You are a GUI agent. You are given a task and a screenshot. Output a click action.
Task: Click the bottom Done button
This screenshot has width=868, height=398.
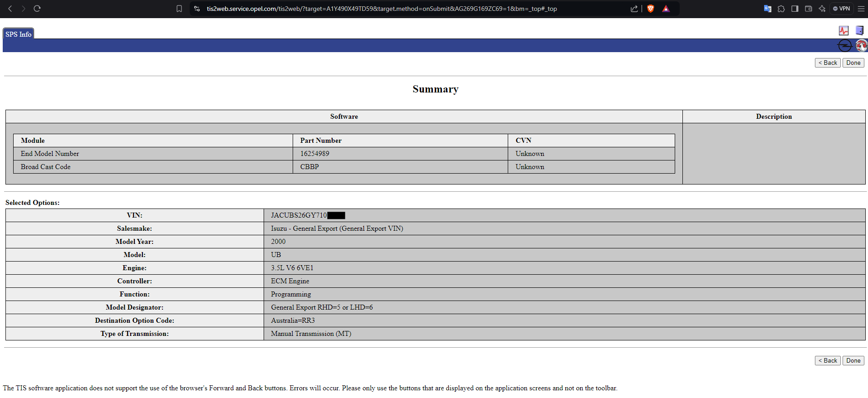pyautogui.click(x=853, y=361)
